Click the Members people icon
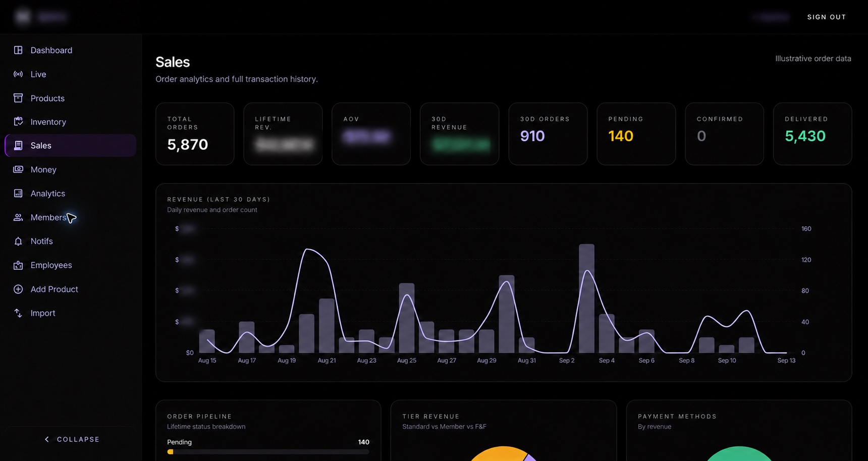The image size is (868, 461). click(18, 217)
